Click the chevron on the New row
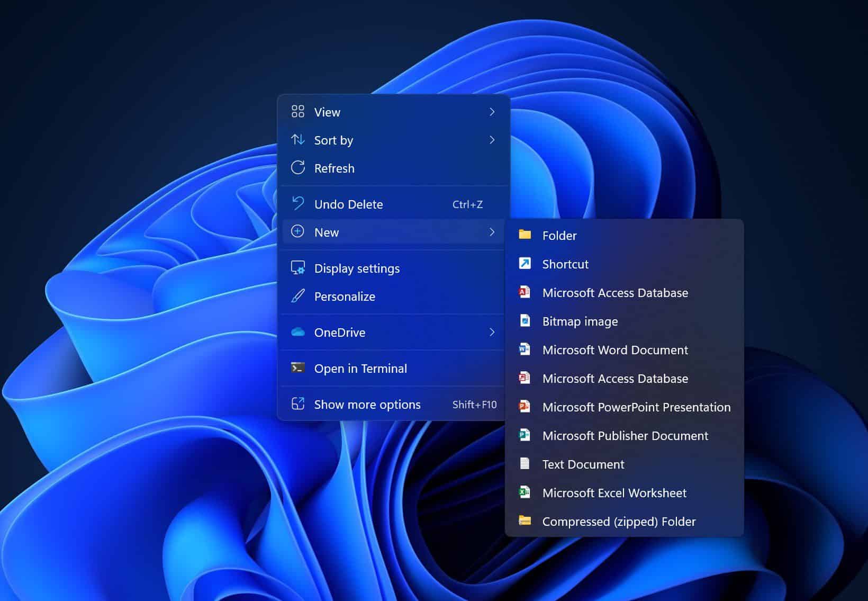868x601 pixels. pyautogui.click(x=492, y=232)
